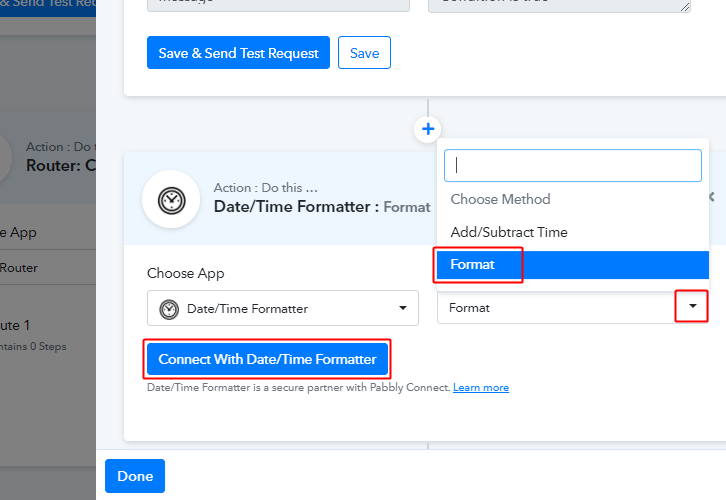Click the Save & Send Test Request button
Screen dimensions: 726x500
[238, 53]
